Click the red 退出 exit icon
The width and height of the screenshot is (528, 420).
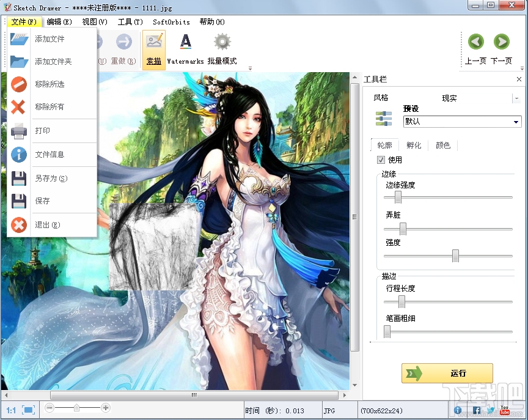click(x=19, y=224)
